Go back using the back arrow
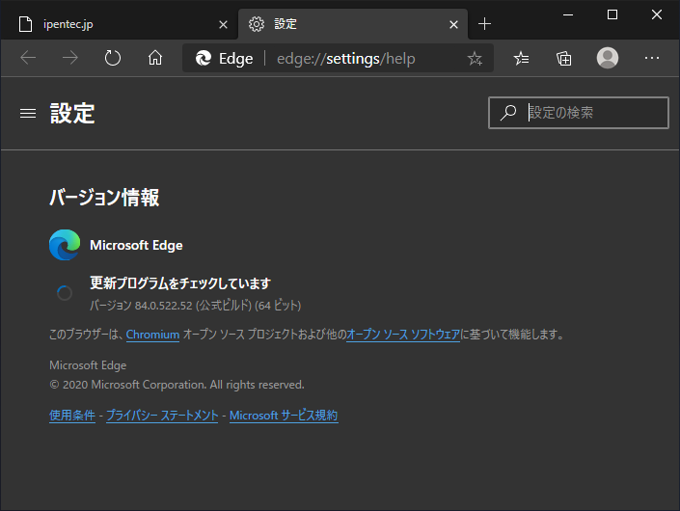This screenshot has width=680, height=511. point(29,58)
